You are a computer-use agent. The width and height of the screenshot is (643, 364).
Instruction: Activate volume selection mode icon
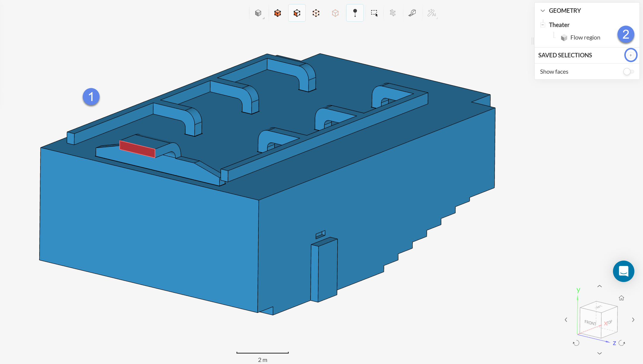[277, 13]
